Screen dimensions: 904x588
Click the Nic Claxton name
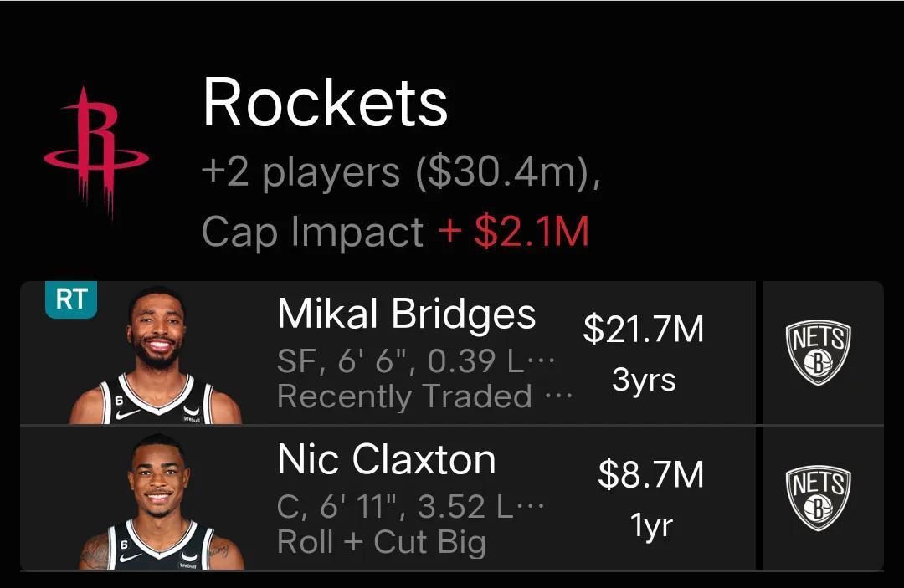point(386,460)
